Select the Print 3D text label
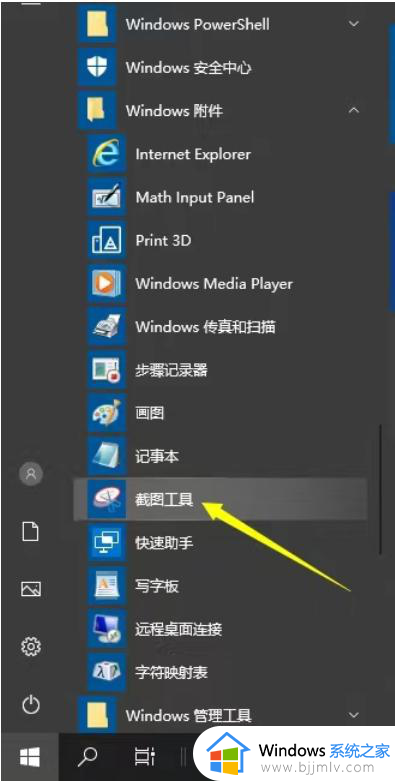Screen dimensions: 395x781 coord(163,241)
